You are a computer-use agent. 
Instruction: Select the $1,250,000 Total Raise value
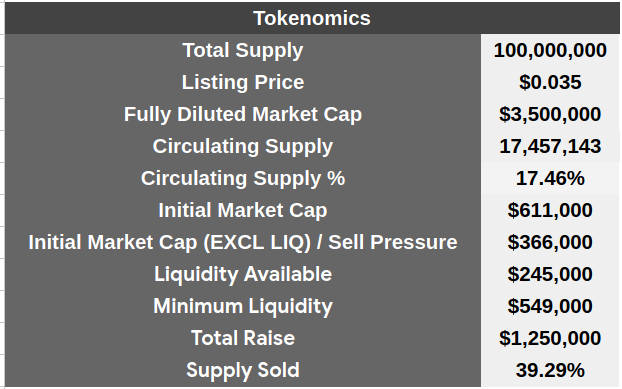click(550, 338)
